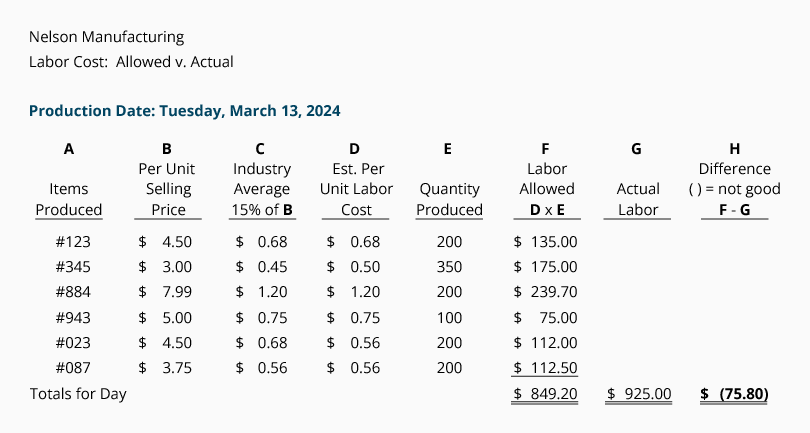Select item #123 in the first row
The image size is (810, 433).
pyautogui.click(x=73, y=242)
